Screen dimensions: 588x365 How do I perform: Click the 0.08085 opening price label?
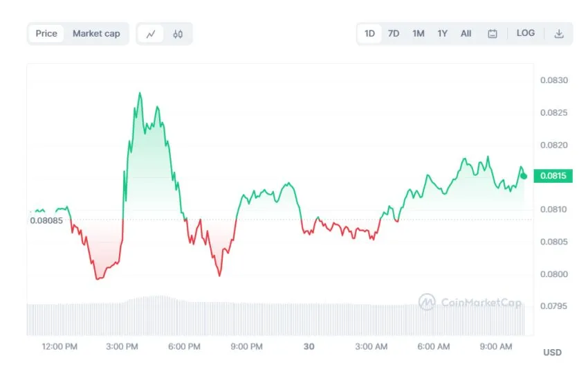46,221
